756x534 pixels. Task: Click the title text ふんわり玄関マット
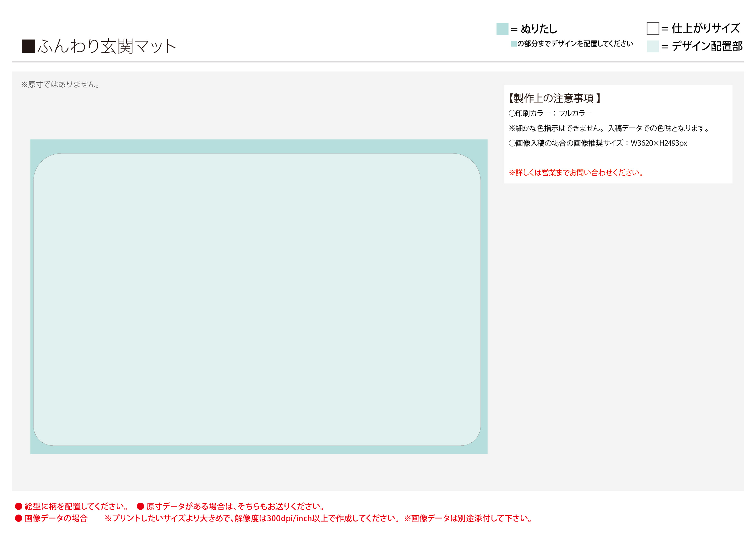coord(107,46)
